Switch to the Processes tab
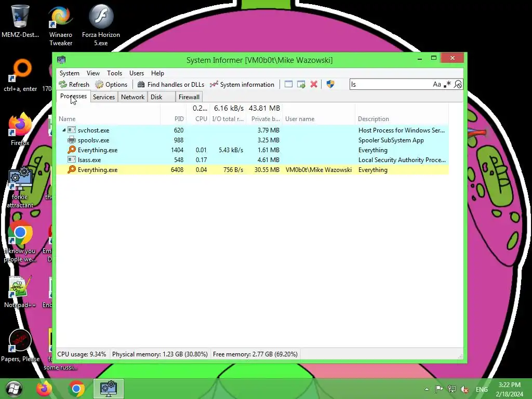Screen dimensions: 532x399 click(73, 96)
